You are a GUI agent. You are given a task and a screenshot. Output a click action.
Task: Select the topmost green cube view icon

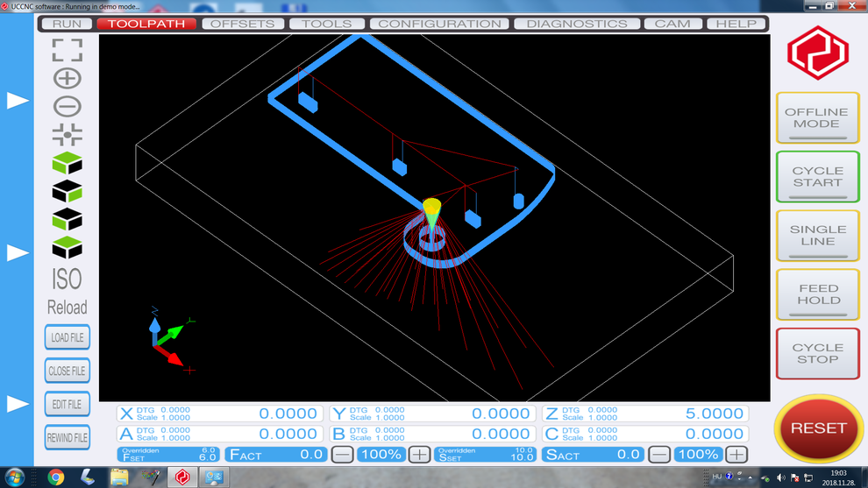[67, 163]
